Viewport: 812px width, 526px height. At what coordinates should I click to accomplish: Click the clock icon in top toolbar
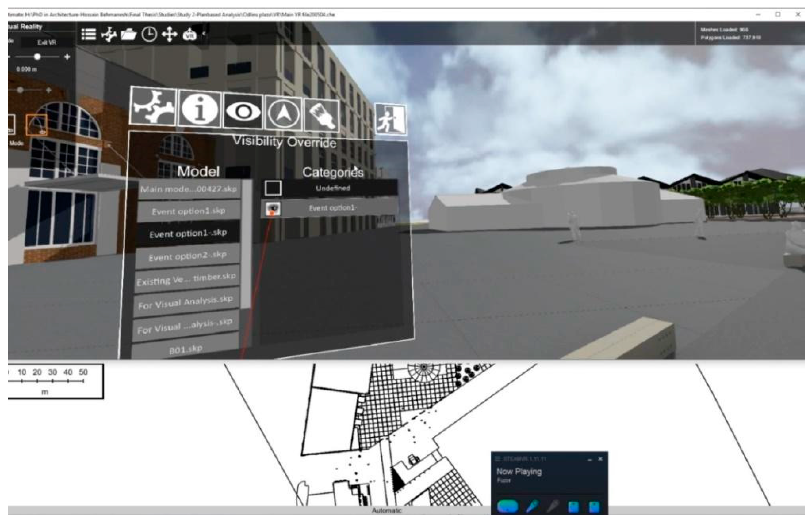click(x=149, y=34)
